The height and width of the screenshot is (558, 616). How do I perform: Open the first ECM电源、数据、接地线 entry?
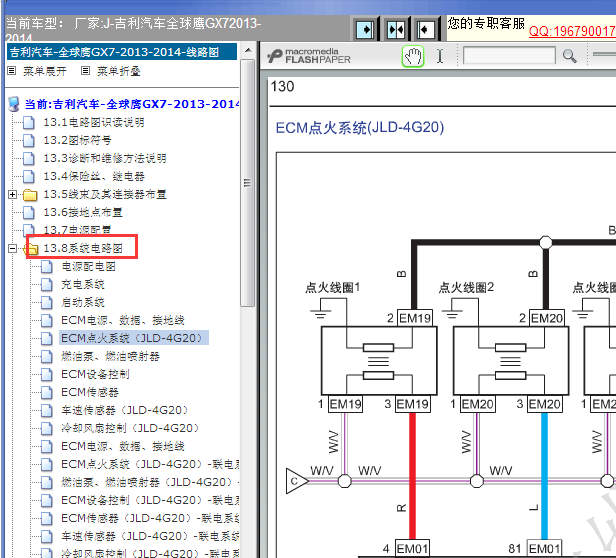pos(123,321)
